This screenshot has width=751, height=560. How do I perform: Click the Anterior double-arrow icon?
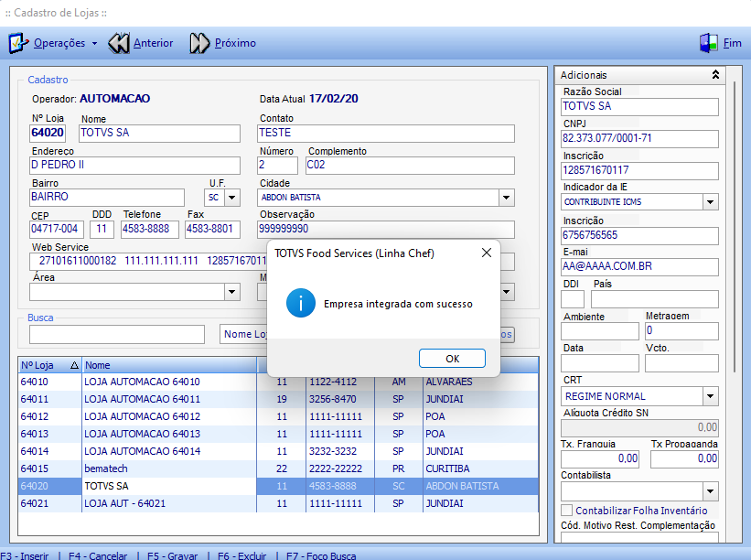118,43
